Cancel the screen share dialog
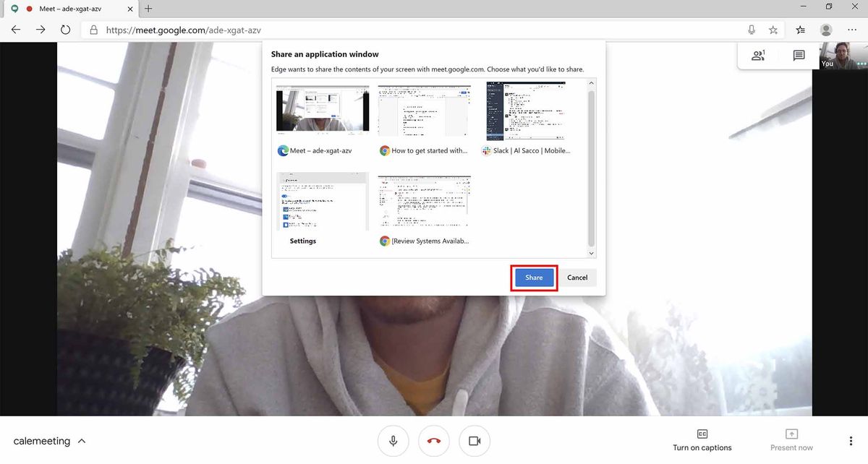The width and height of the screenshot is (868, 464). click(x=577, y=278)
